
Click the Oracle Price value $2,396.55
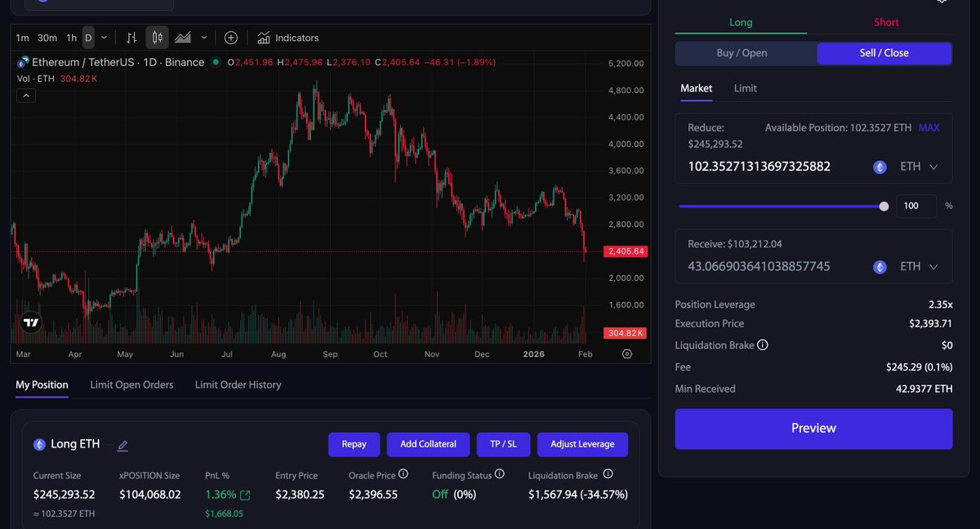tap(373, 495)
